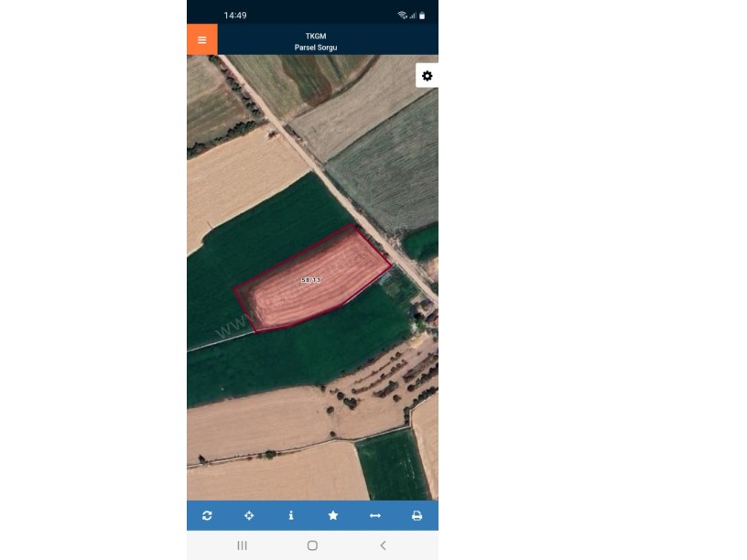Image resolution: width=747 pixels, height=560 pixels.
Task: Tap the battery status icon
Action: point(422,16)
